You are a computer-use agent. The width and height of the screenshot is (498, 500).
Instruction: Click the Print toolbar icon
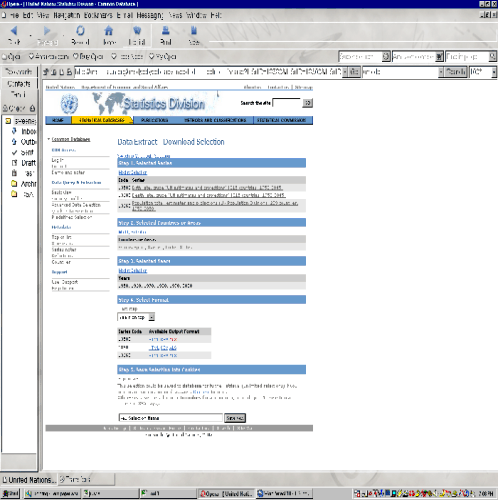coord(166,31)
